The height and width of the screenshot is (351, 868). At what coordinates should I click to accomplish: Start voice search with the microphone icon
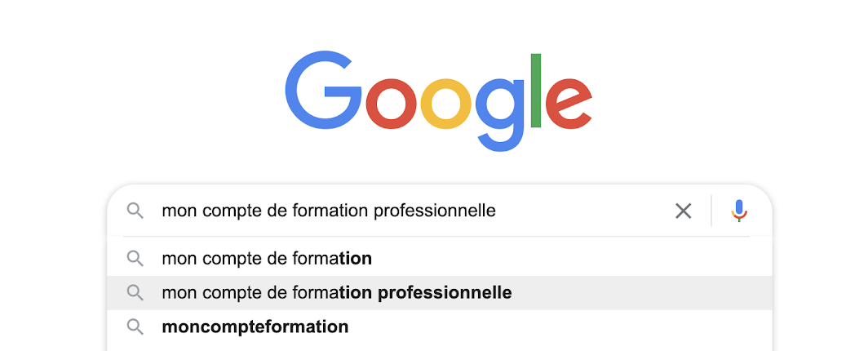click(x=739, y=211)
